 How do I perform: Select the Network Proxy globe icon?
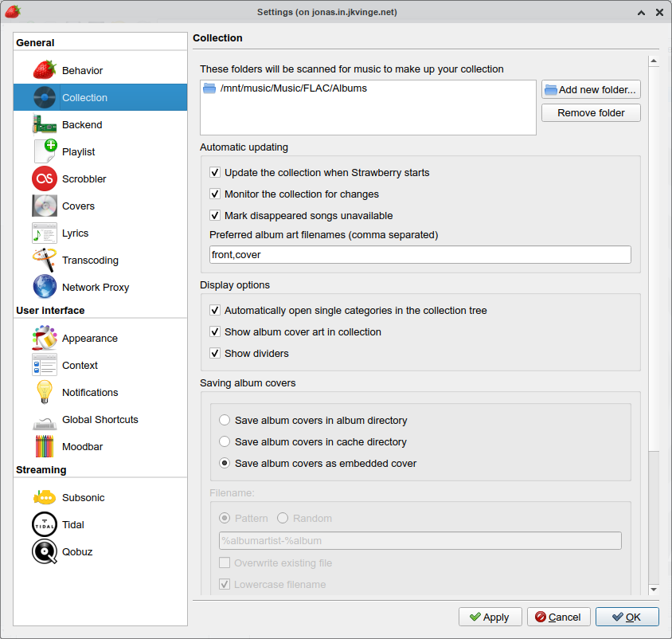click(x=45, y=287)
